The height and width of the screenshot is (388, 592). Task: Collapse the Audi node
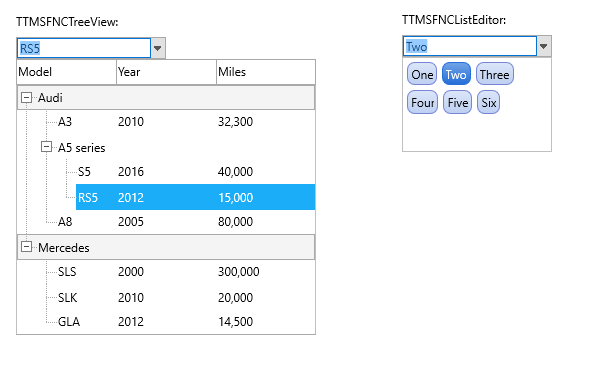(26, 98)
